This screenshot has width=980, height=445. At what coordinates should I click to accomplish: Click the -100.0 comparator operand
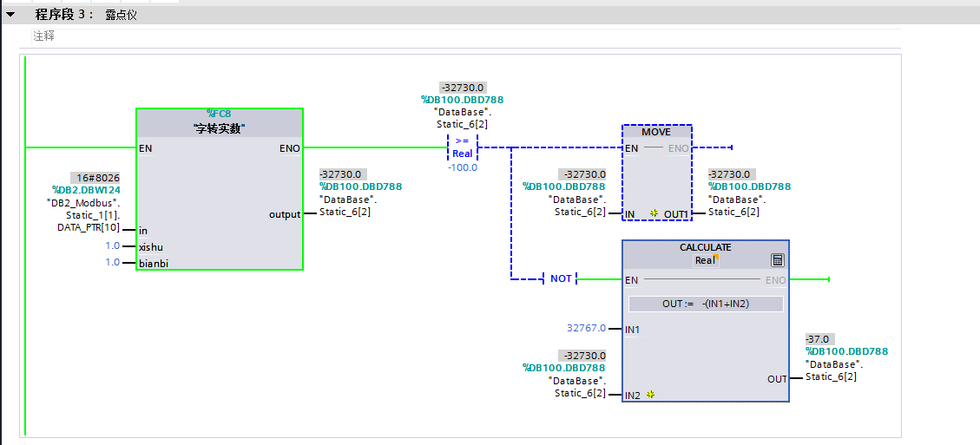(463, 167)
